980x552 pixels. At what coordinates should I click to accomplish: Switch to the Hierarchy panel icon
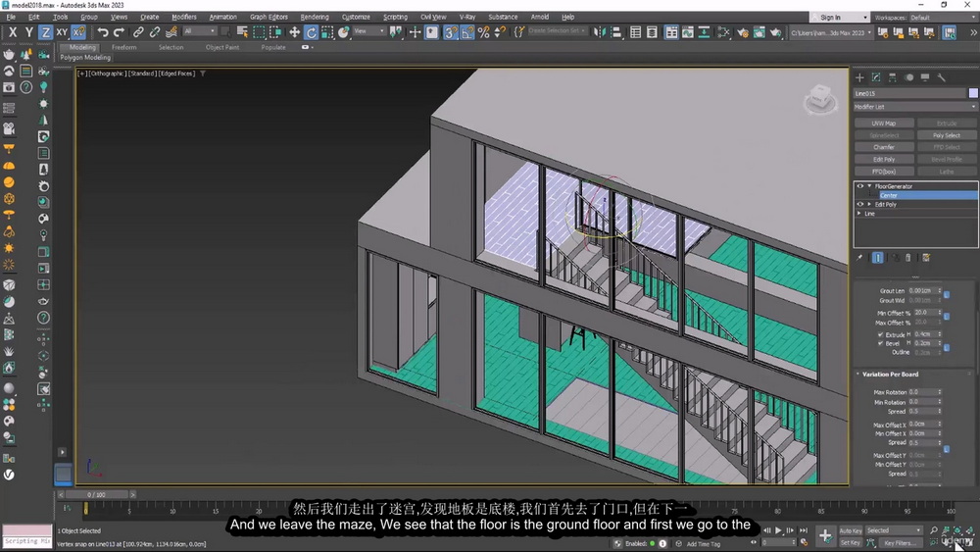pyautogui.click(x=892, y=77)
